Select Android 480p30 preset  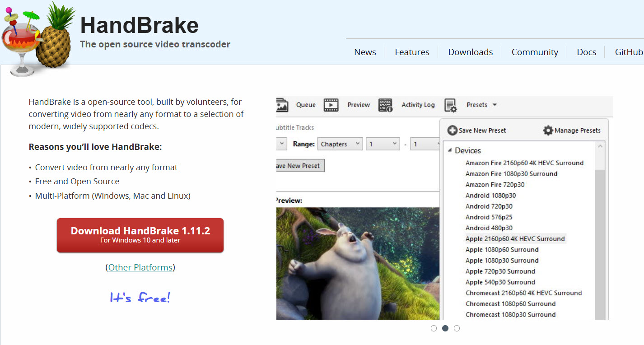(489, 228)
